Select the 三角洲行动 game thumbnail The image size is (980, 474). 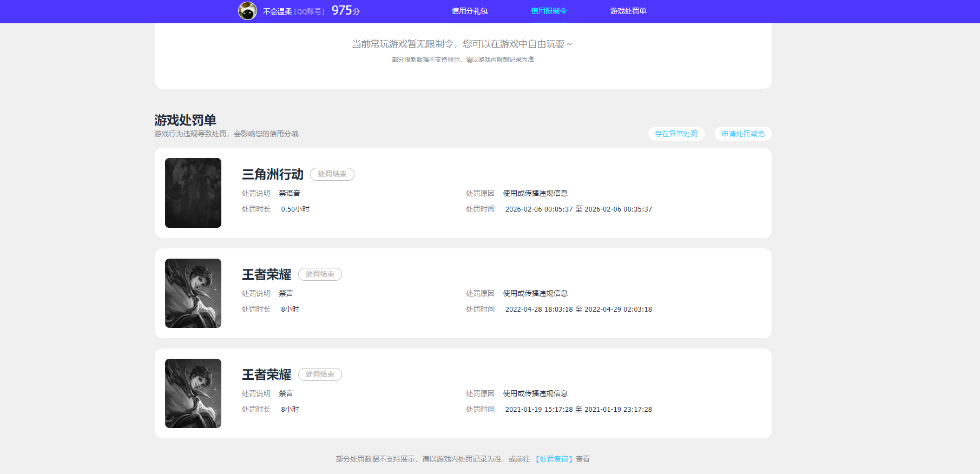pyautogui.click(x=193, y=193)
